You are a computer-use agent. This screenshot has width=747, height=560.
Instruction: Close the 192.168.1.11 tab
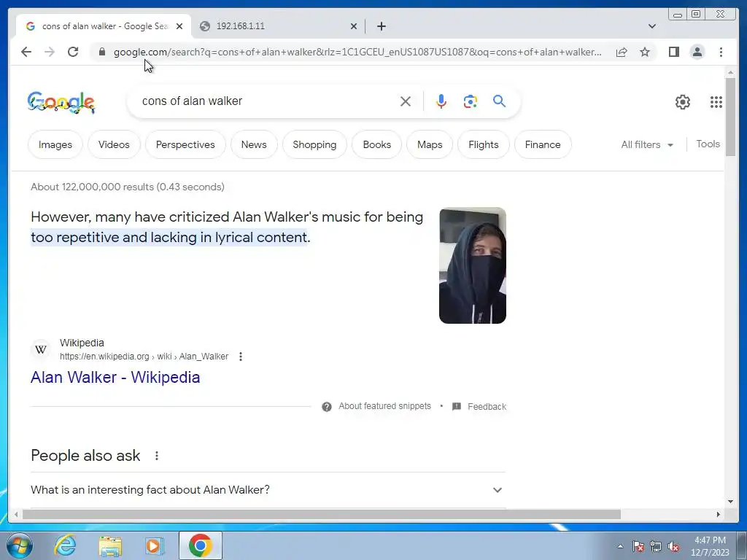pyautogui.click(x=354, y=26)
